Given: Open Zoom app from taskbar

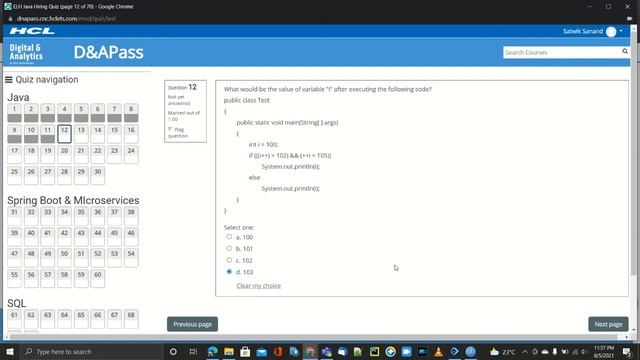Looking at the screenshot, I should [407, 351].
